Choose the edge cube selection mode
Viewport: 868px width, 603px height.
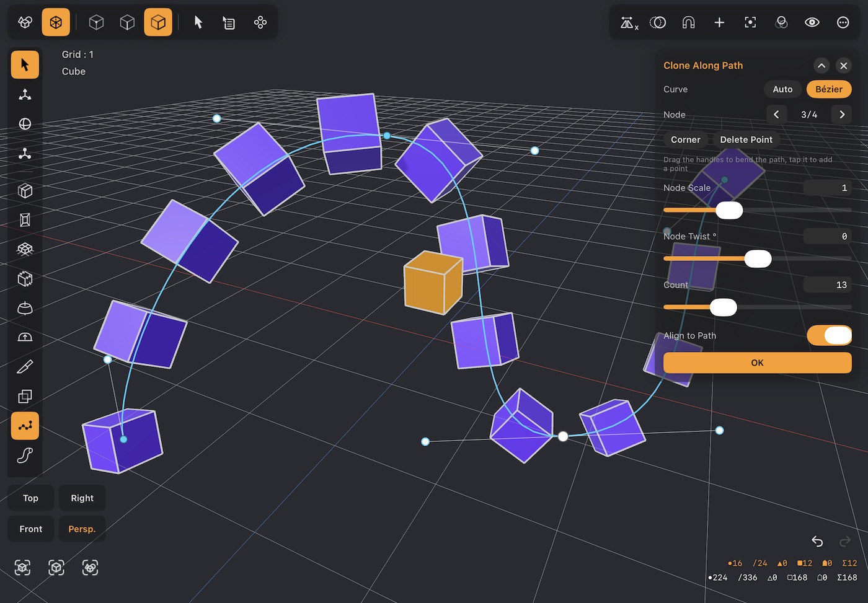coord(127,22)
